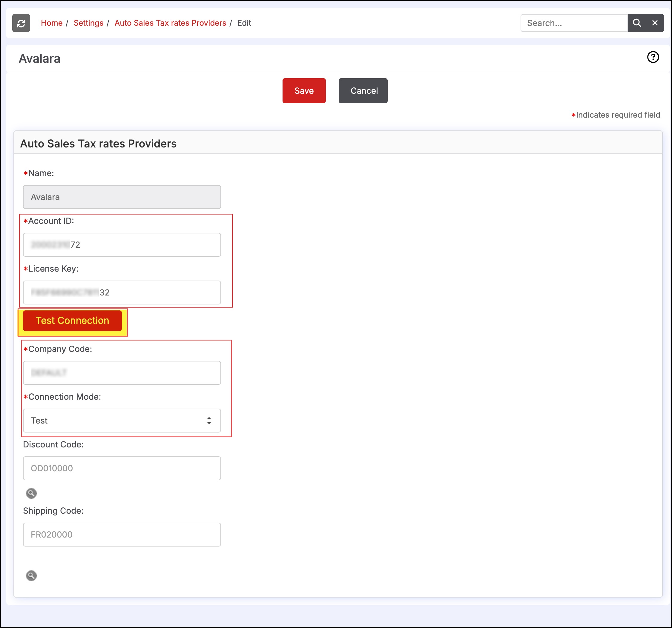Click the disabled Name field
Image resolution: width=672 pixels, height=628 pixels.
coord(122,197)
